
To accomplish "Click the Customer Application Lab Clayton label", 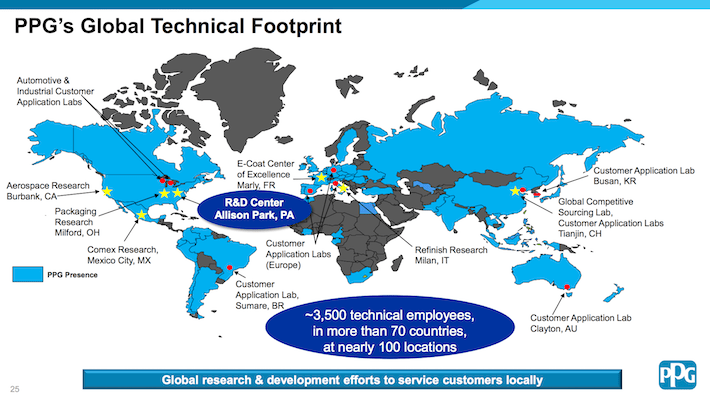I will pos(580,323).
